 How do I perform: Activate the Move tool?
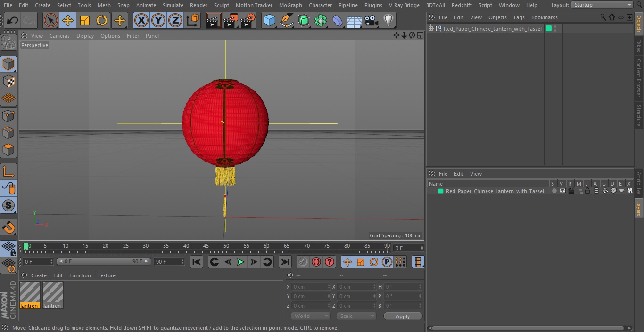68,21
